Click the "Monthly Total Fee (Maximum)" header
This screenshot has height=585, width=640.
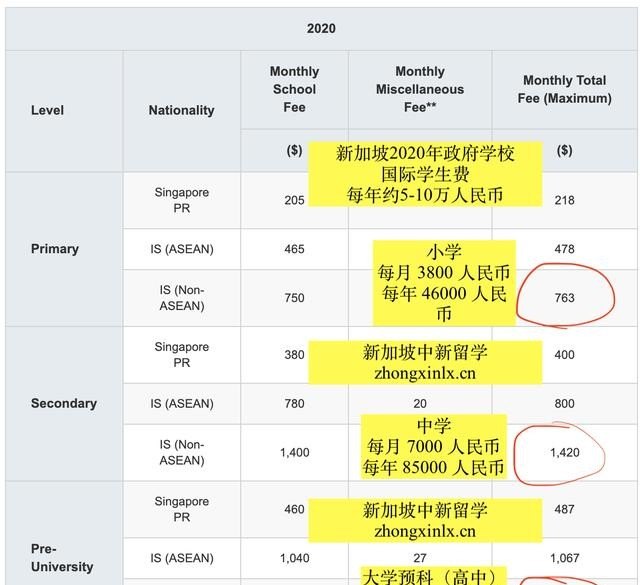(564, 89)
